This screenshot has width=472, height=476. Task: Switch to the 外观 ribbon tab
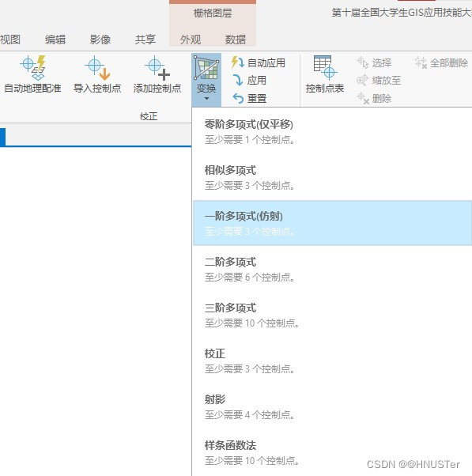pyautogui.click(x=191, y=40)
